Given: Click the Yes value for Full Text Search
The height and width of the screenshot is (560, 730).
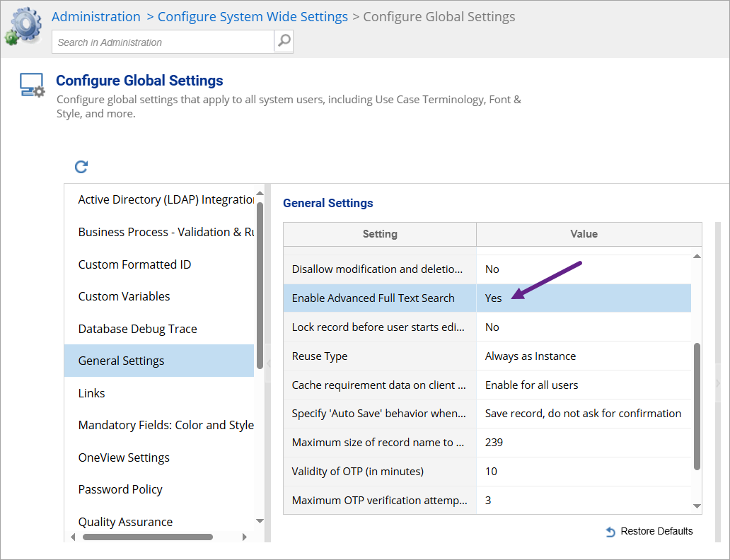Looking at the screenshot, I should (x=493, y=298).
